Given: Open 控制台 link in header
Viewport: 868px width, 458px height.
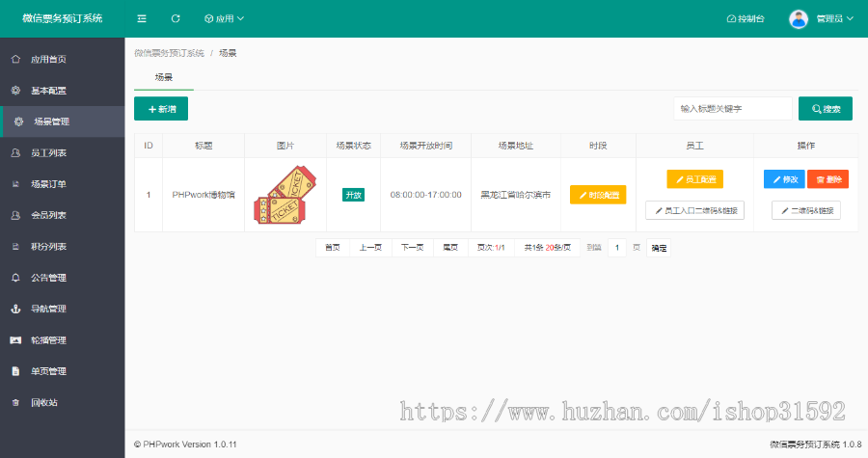Looking at the screenshot, I should coord(746,19).
